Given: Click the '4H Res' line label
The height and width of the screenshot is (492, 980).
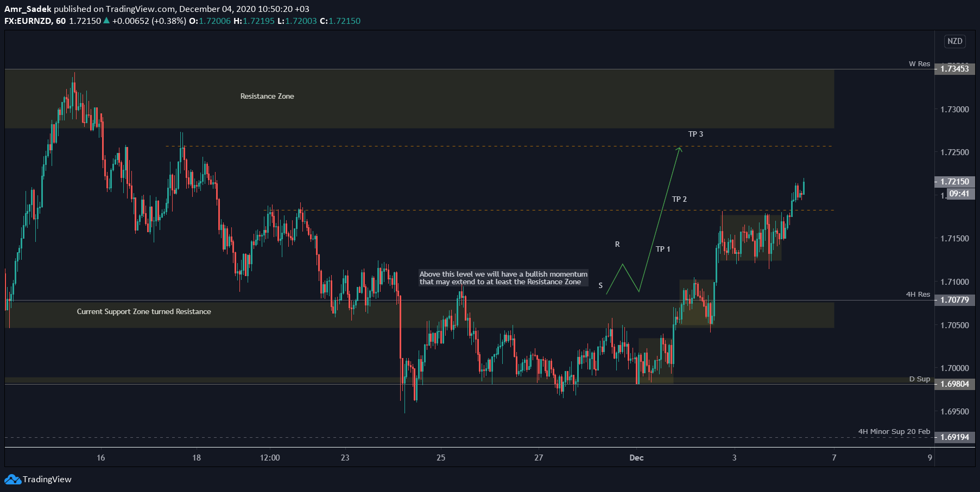Looking at the screenshot, I should point(918,295).
